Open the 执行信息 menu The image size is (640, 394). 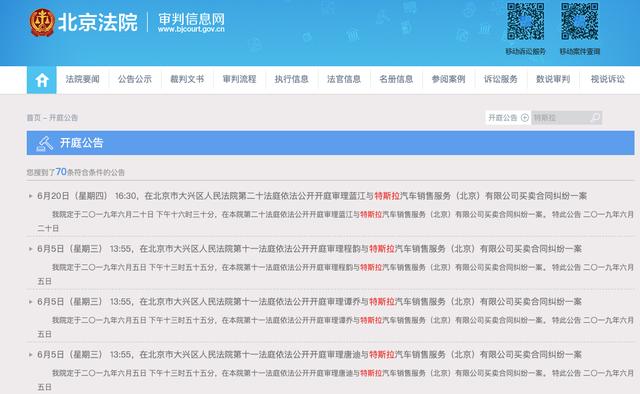291,79
